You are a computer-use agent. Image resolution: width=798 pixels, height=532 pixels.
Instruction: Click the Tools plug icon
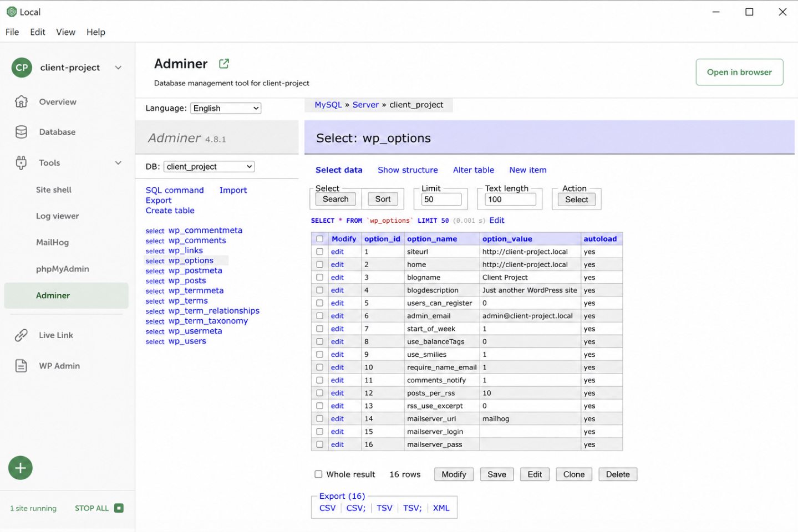[x=21, y=163]
